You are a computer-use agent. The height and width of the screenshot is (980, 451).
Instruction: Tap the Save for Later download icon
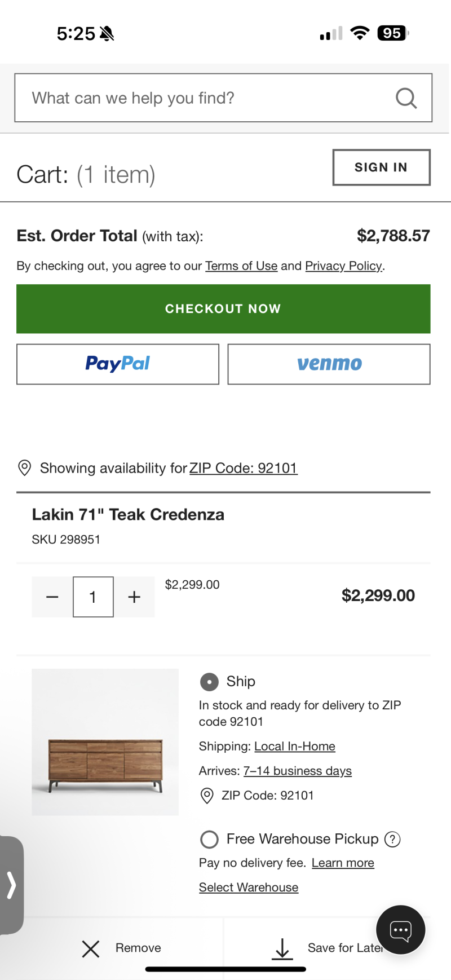(x=282, y=948)
